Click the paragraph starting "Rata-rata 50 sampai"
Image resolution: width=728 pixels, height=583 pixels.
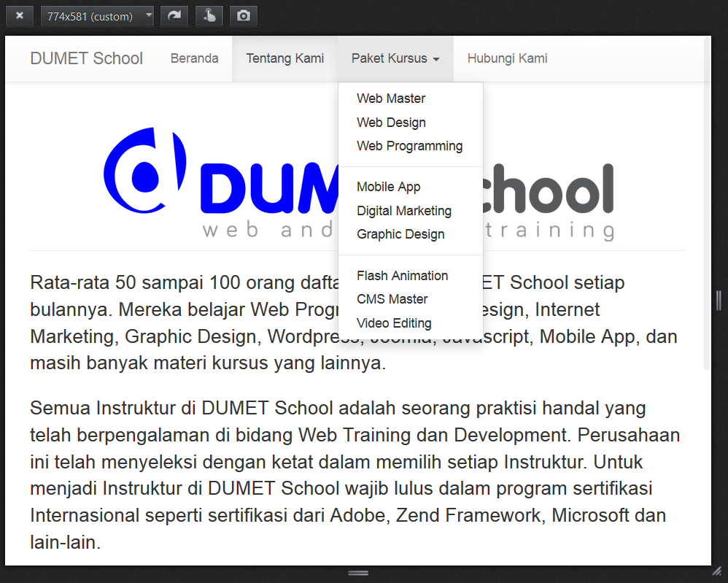354,323
